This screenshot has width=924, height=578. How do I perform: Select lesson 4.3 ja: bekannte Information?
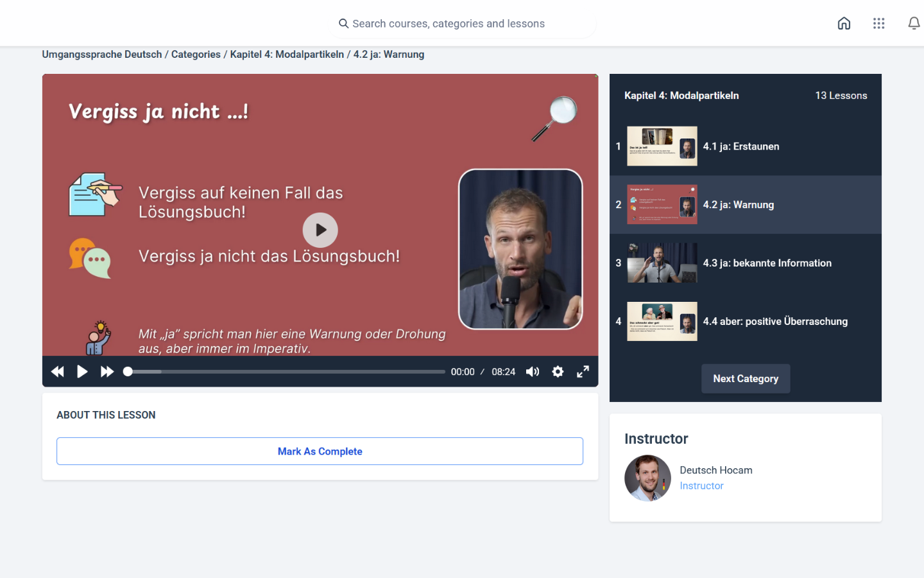coord(767,263)
